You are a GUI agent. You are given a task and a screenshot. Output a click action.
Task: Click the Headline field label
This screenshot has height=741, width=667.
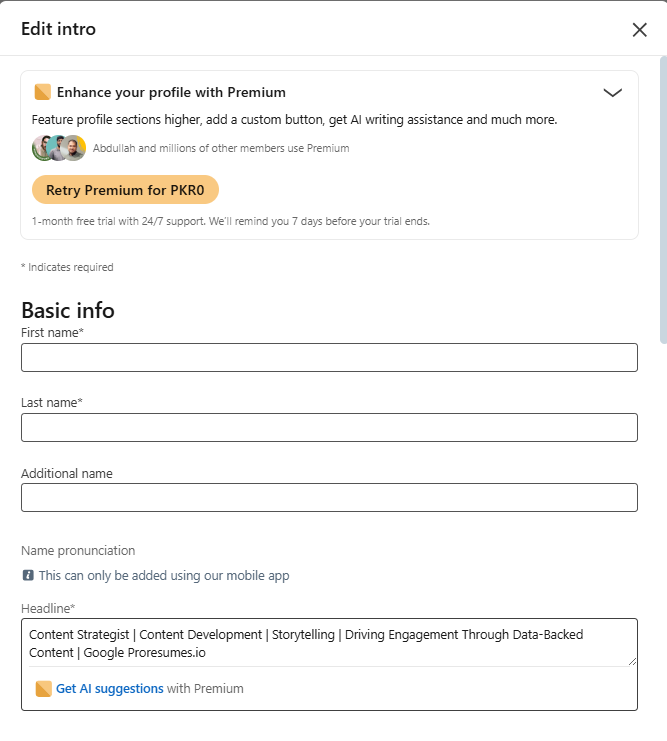pos(48,608)
